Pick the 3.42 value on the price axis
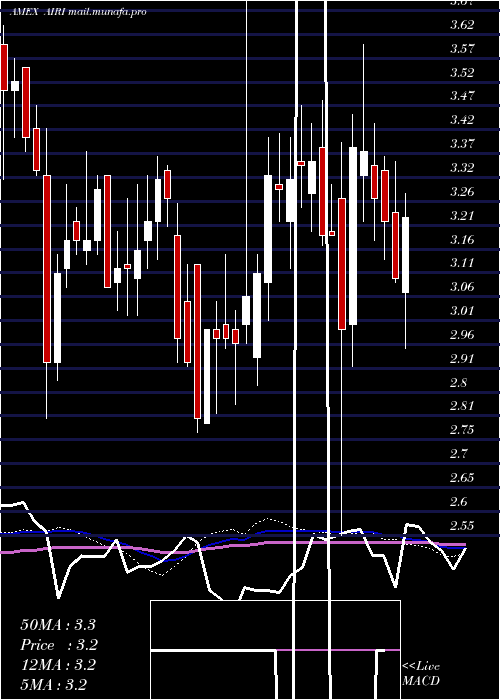This screenshot has height=700, width=500. coord(462,120)
